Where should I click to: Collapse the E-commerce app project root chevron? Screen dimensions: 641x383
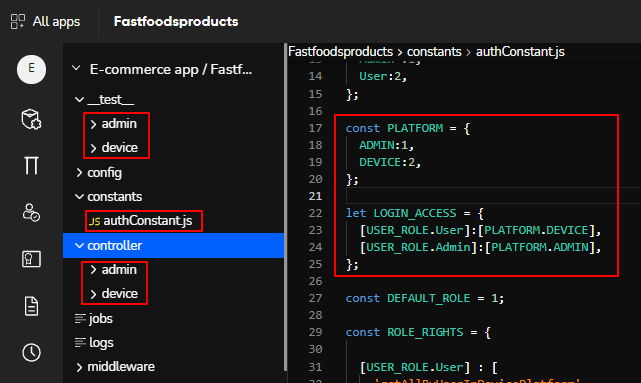tap(76, 68)
